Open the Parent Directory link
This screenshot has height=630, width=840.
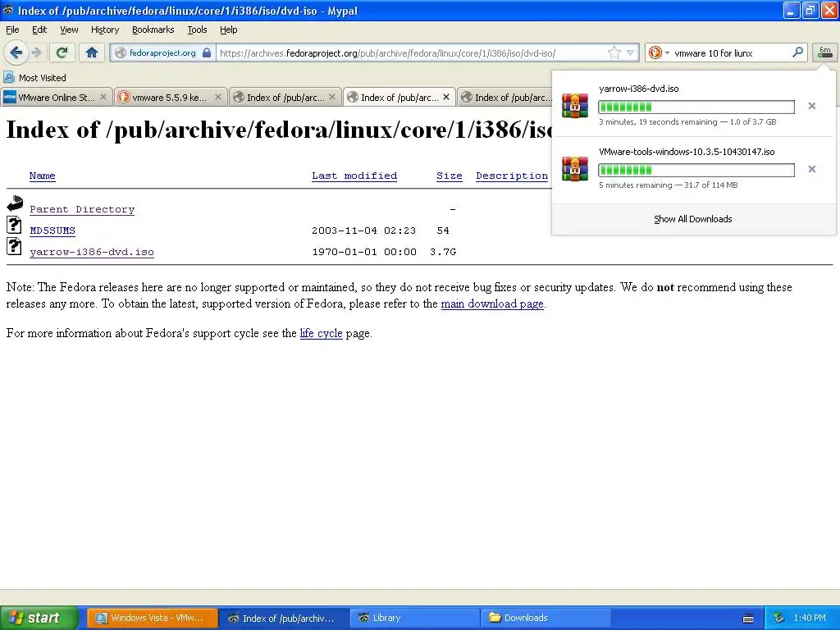(82, 209)
